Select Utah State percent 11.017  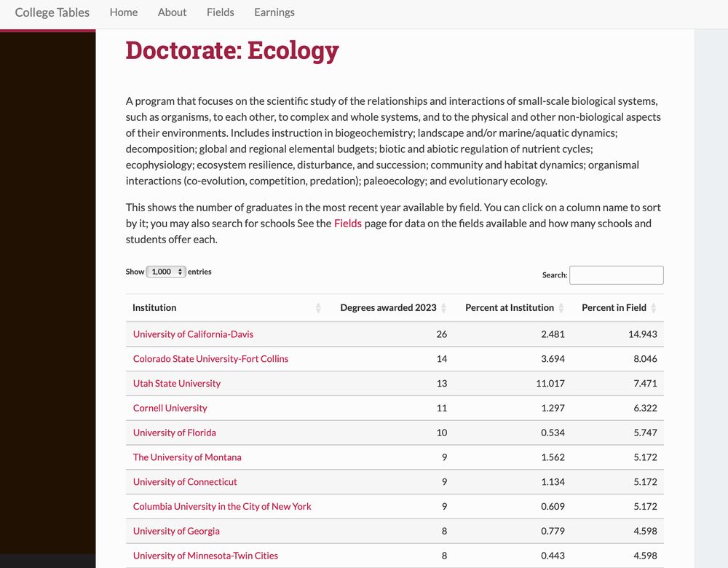coord(550,384)
